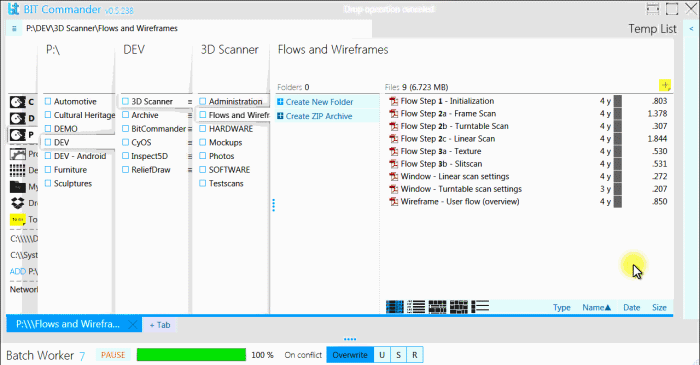Click the green batch progress bar
700x365 pixels.
[x=191, y=355]
